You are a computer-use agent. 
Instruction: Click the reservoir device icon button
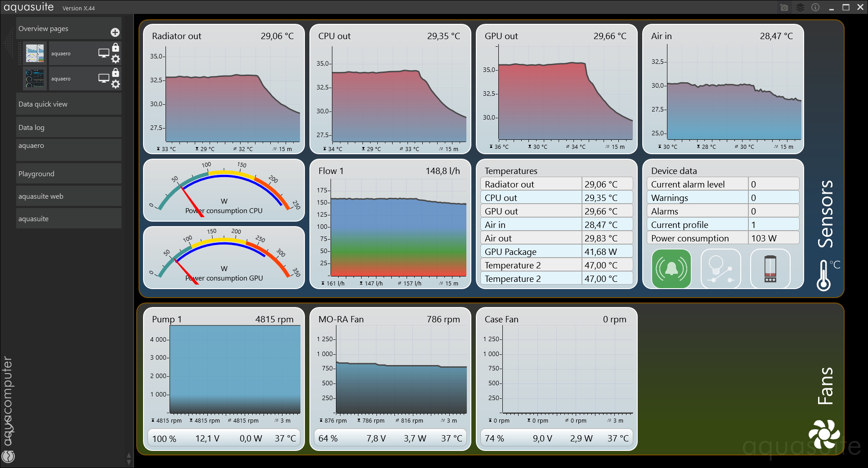click(x=770, y=269)
